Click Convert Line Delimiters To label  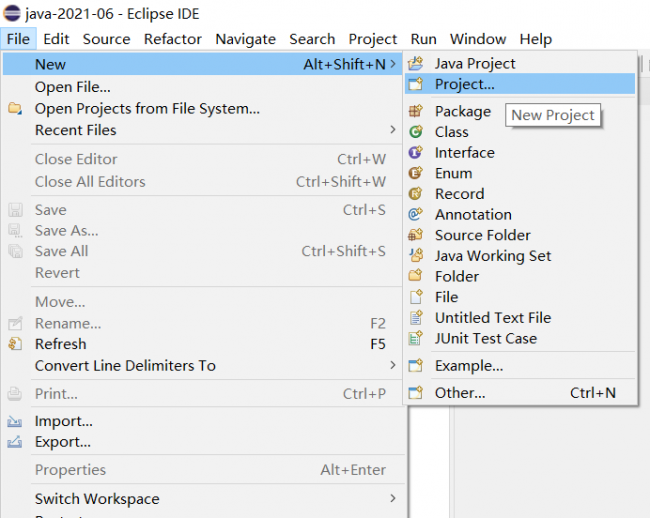coord(125,366)
